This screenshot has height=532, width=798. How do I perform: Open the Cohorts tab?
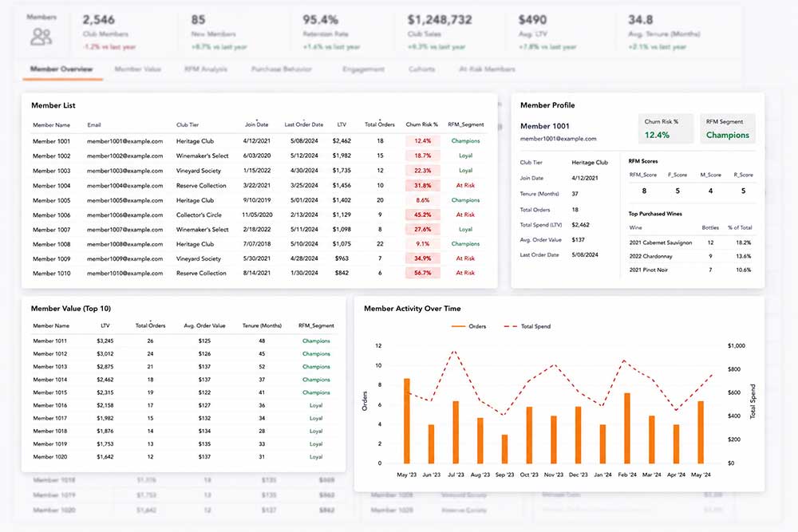pos(421,69)
